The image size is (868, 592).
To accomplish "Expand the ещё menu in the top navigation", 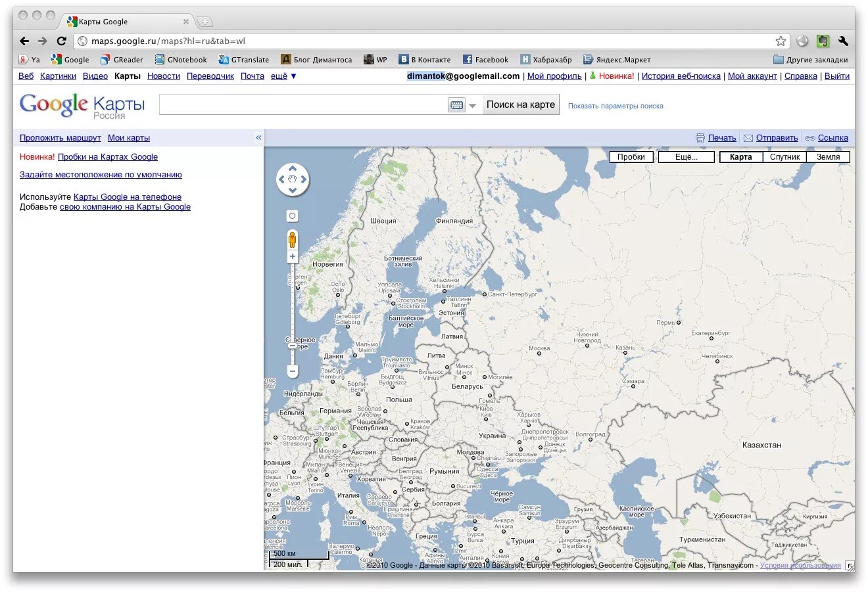I will (x=283, y=76).
